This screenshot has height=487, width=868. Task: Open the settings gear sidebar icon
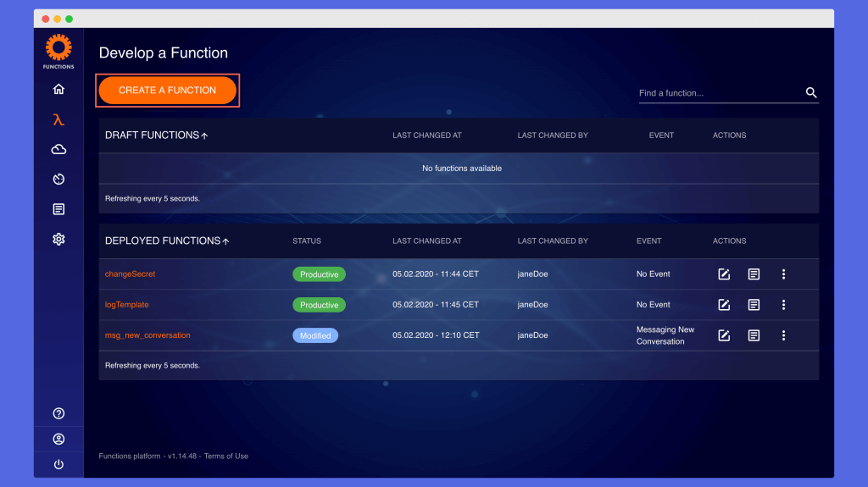click(58, 239)
